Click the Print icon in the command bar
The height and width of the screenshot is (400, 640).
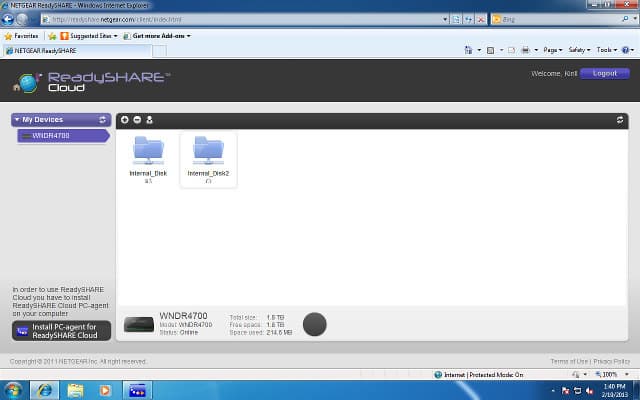pyautogui.click(x=525, y=50)
